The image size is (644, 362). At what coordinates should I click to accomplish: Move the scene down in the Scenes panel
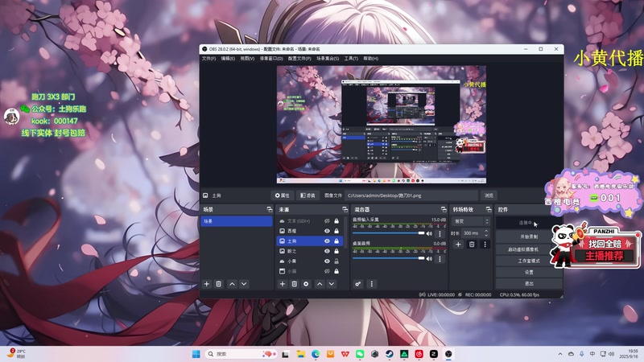pos(244,284)
